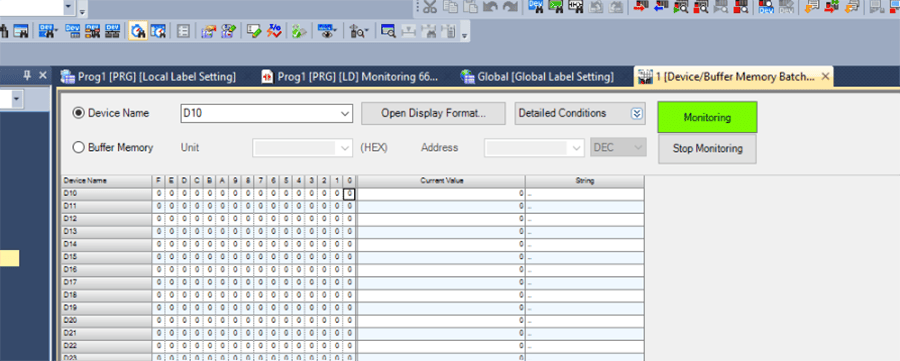900x361 pixels.
Task: Select the D22 row label
Action: 107,346
